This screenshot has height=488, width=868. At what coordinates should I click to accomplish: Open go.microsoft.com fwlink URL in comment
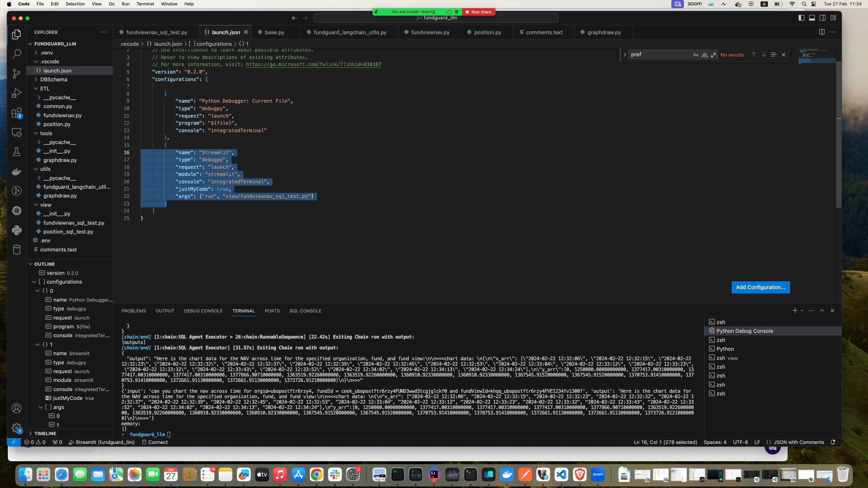coord(314,64)
